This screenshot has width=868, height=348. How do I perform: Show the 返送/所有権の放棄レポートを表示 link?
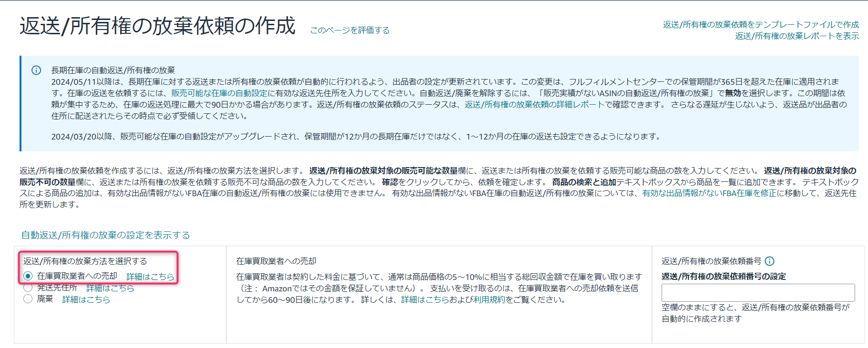coord(797,36)
